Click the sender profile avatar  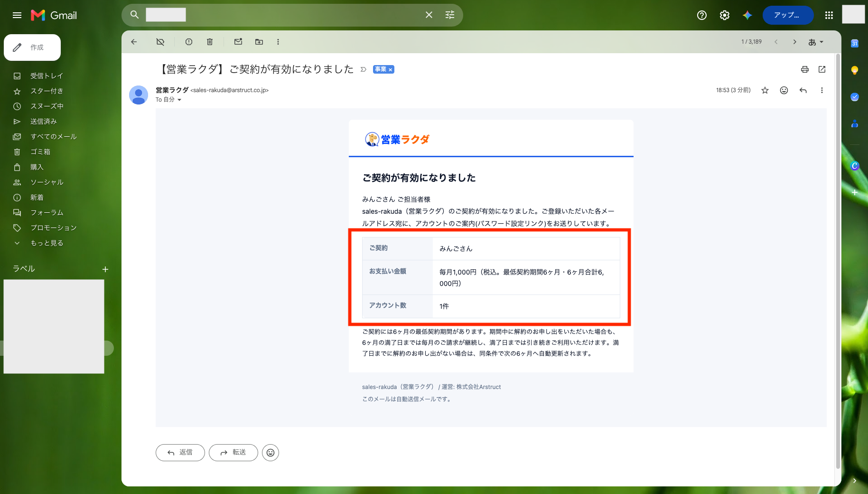139,95
